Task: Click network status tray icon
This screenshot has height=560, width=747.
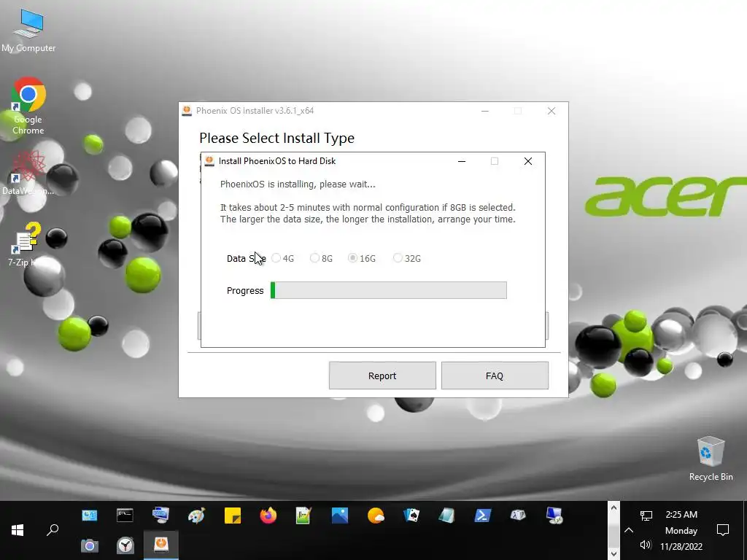Action: (646, 516)
